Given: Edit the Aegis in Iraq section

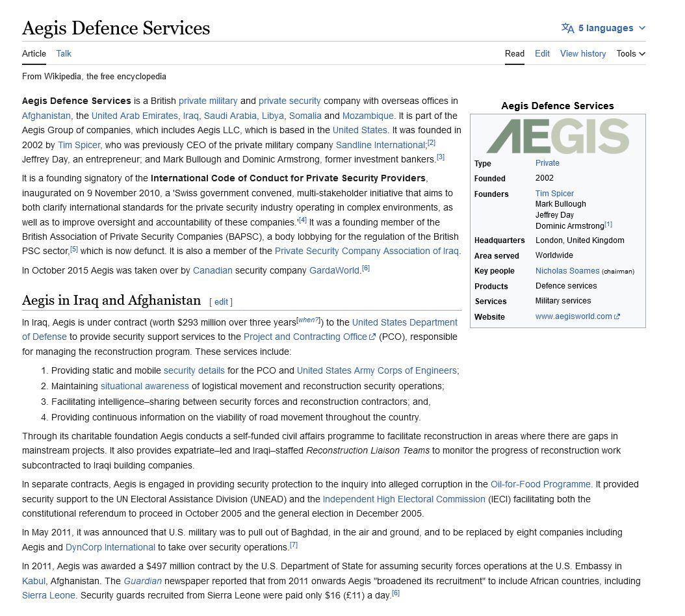Looking at the screenshot, I should tap(221, 302).
